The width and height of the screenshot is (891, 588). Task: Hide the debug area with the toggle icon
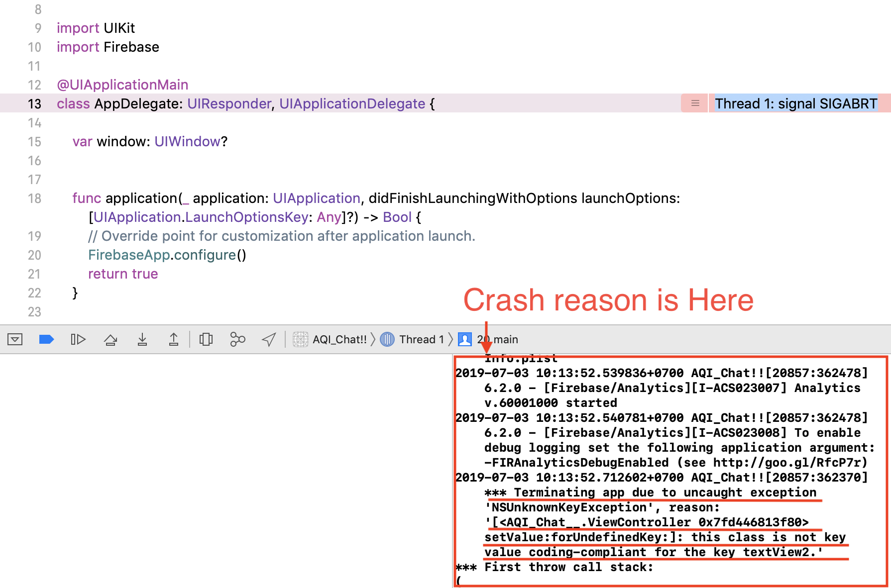point(15,339)
